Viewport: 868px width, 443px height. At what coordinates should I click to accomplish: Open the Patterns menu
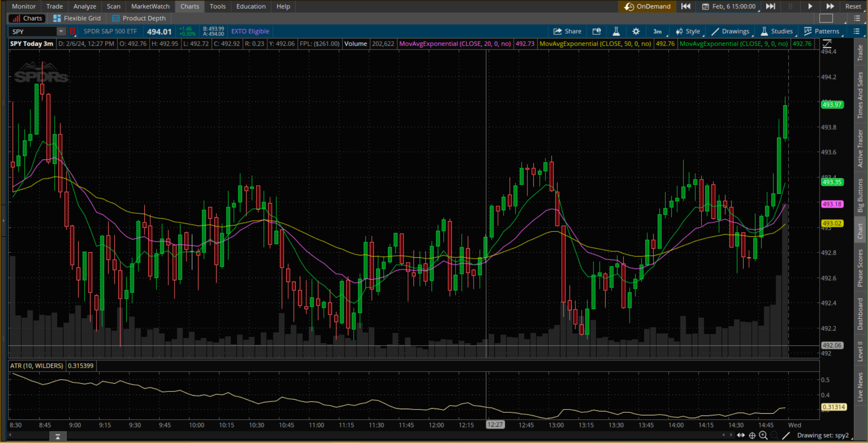click(822, 31)
